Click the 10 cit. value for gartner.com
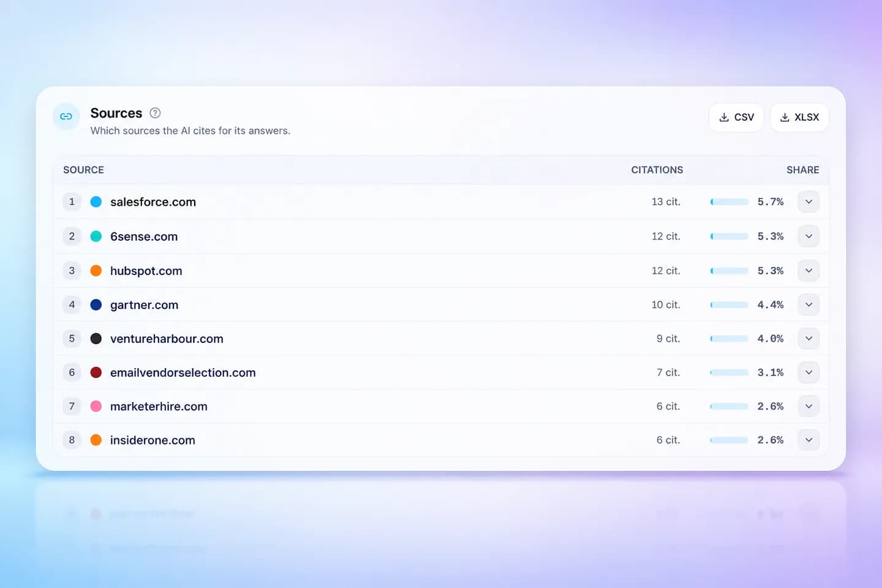 point(666,304)
